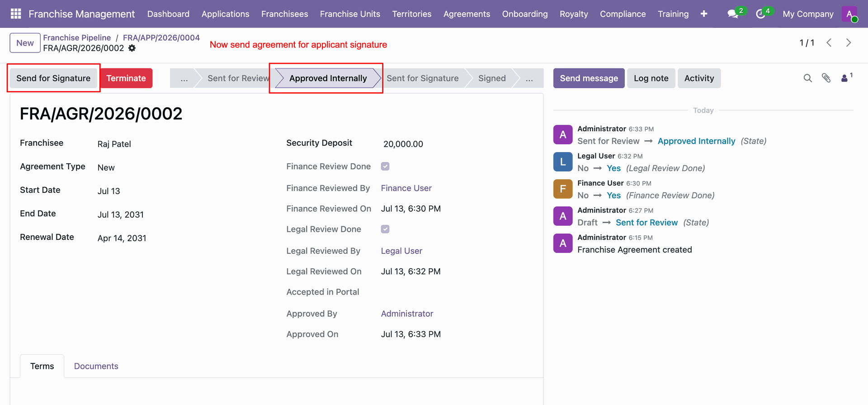
Task: Open the apps grid menu icon
Action: click(x=16, y=14)
